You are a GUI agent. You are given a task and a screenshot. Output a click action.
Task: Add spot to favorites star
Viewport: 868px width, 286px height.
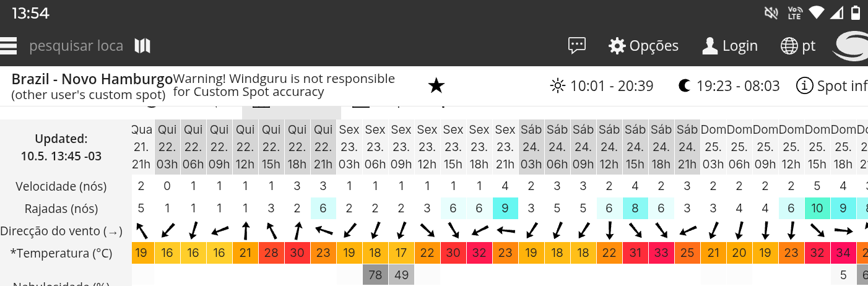coord(436,86)
